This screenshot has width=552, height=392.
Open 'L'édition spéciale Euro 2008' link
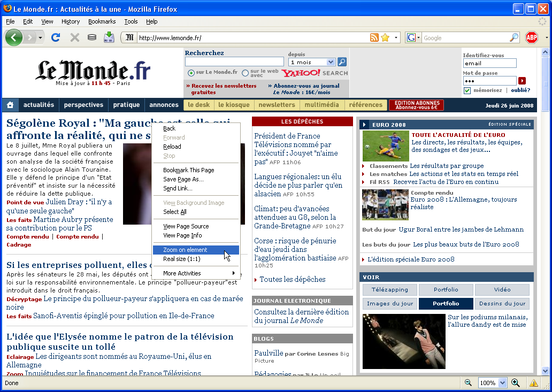411,259
